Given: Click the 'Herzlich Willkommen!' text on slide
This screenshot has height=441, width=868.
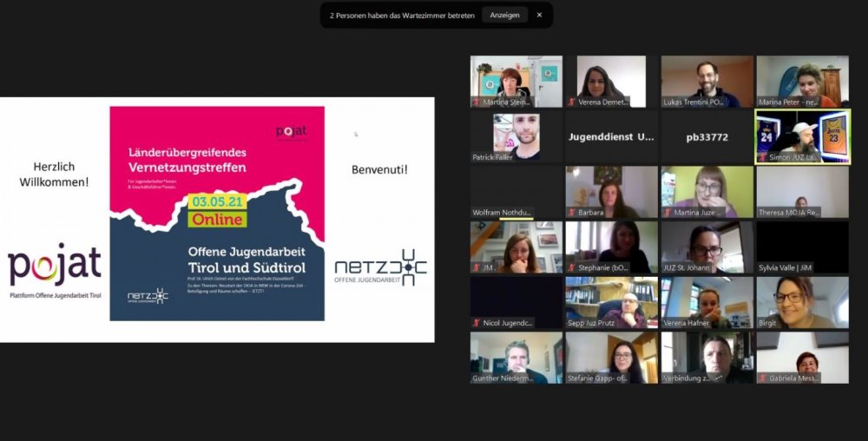Looking at the screenshot, I should point(54,174).
